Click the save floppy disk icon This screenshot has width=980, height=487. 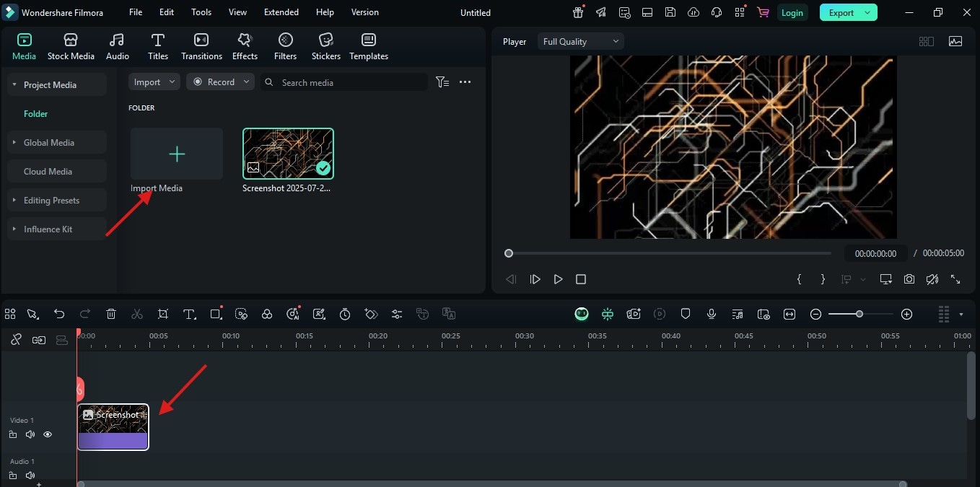click(x=670, y=12)
